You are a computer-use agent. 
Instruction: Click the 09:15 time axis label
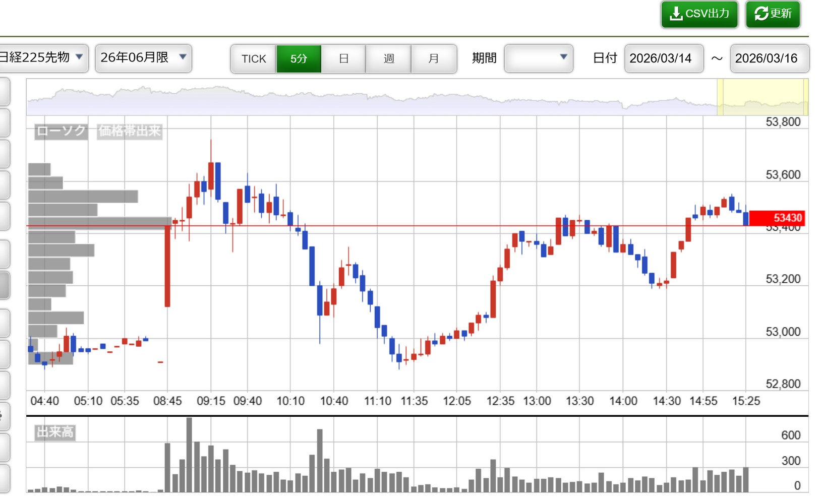tap(211, 401)
